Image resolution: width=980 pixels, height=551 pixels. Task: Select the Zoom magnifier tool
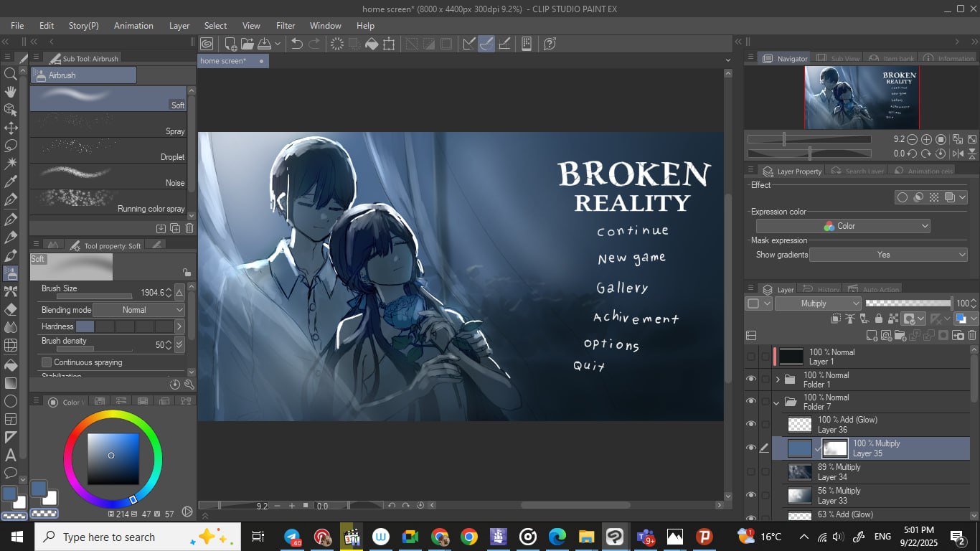point(11,74)
